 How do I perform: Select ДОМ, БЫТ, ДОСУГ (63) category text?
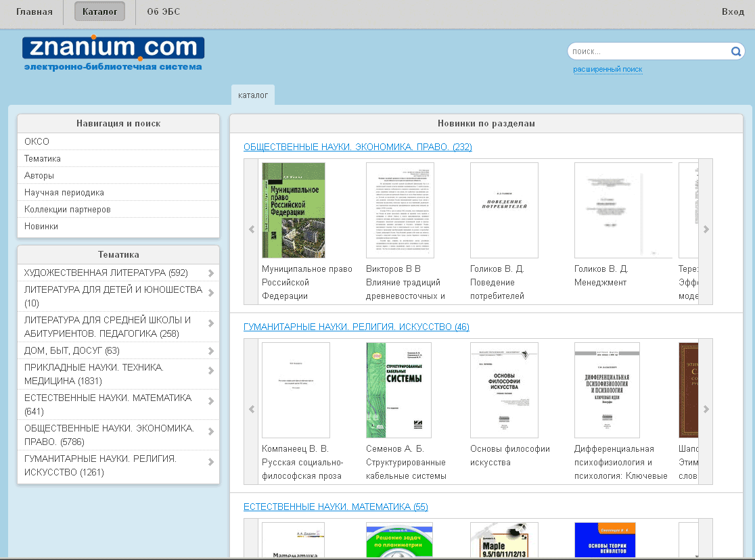[72, 350]
